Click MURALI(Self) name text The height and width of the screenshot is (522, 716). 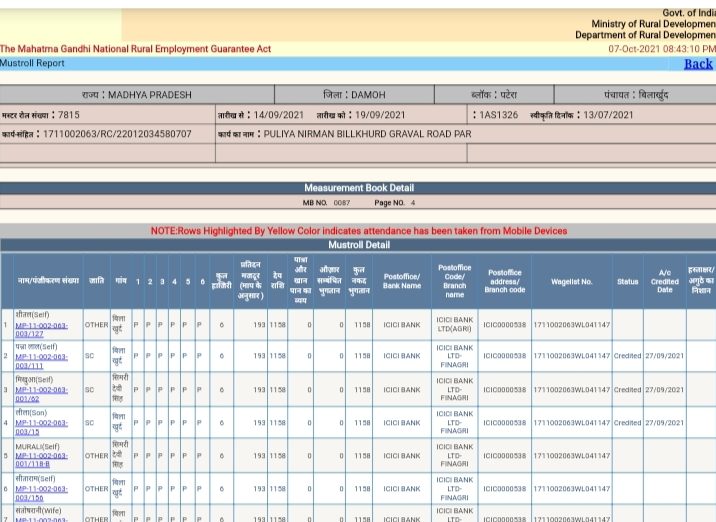pos(37,447)
